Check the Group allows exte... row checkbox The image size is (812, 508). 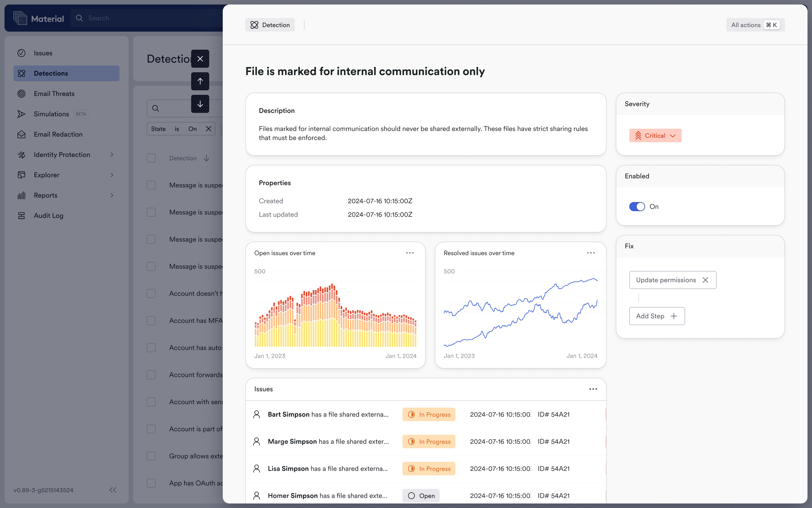coord(151,456)
